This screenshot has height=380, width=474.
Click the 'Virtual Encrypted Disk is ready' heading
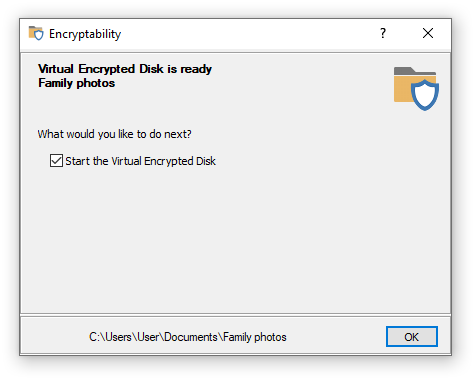[125, 69]
